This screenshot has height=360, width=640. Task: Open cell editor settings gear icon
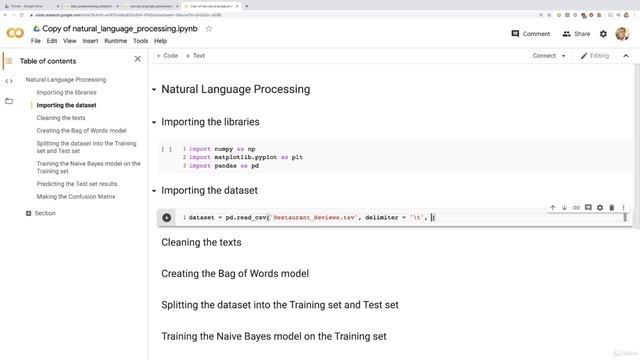click(x=600, y=208)
